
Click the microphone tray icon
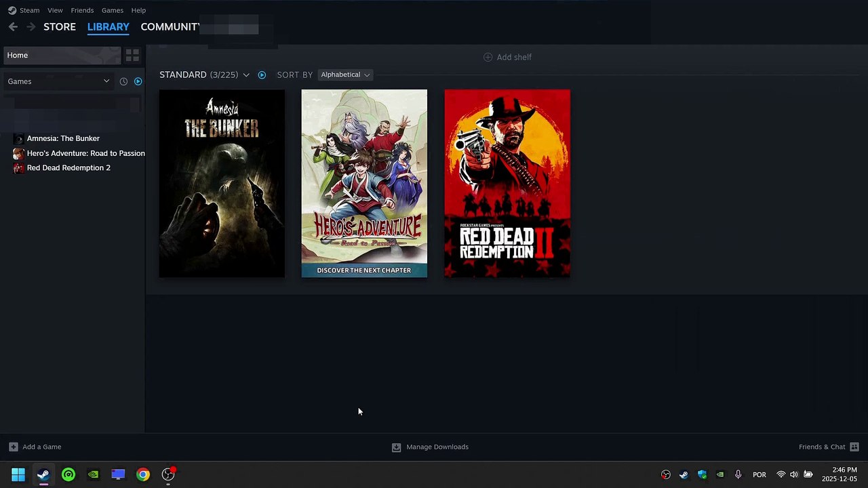click(738, 474)
